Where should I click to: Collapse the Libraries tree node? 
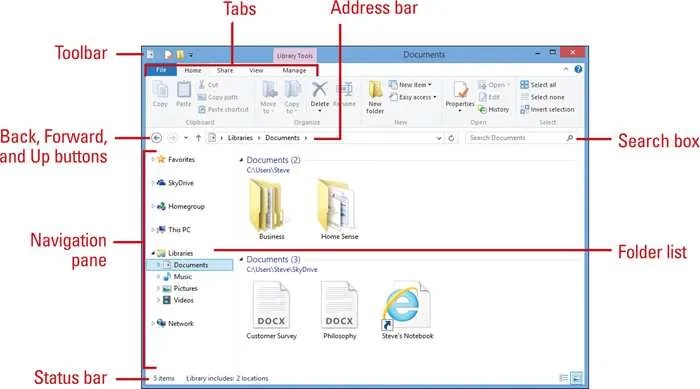[153, 253]
